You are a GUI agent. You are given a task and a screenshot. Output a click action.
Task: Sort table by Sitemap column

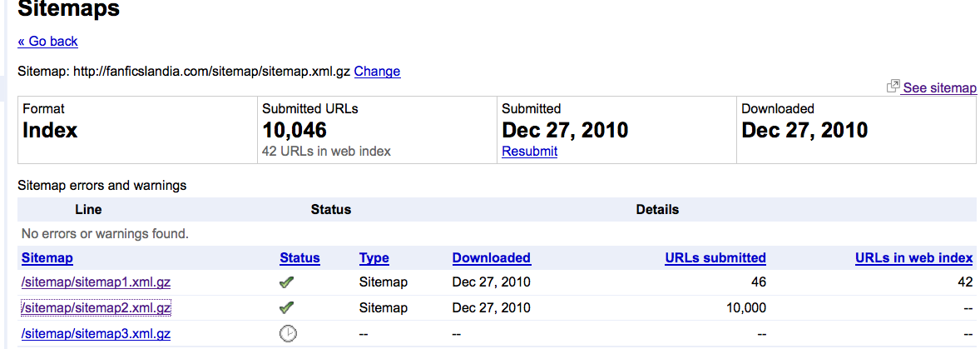(x=47, y=258)
